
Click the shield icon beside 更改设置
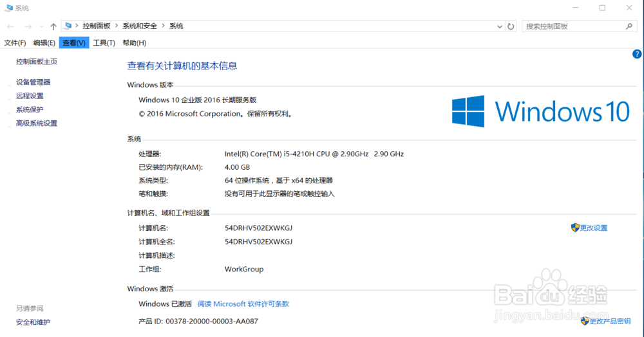[x=575, y=228]
